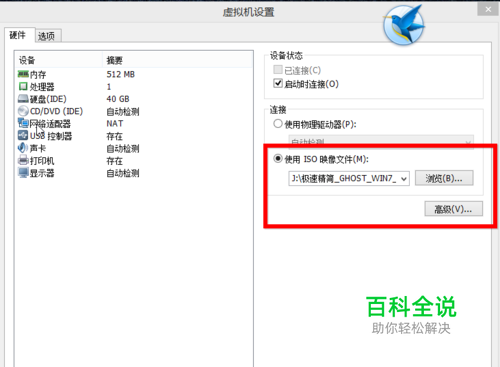This screenshot has height=367, width=500.
Task: Click the 浏览(B)... button
Action: click(x=444, y=178)
